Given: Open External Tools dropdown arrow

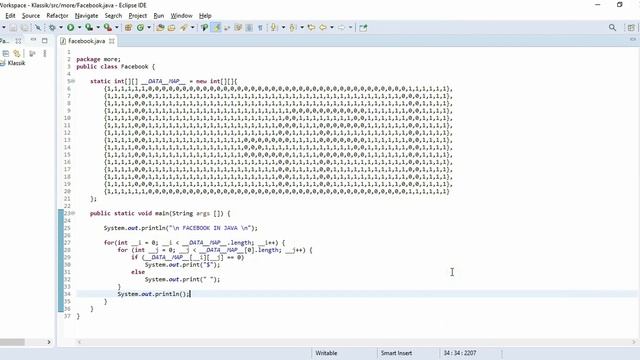Looking at the screenshot, I should point(117,28).
